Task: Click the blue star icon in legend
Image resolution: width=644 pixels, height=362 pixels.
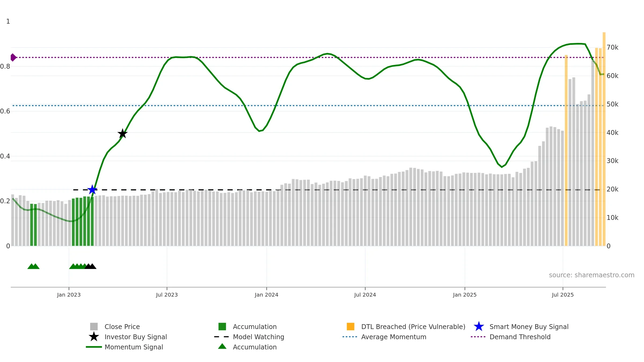Action: tap(479, 327)
